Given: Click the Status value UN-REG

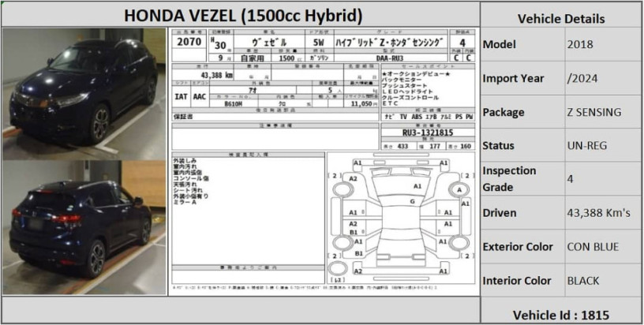Looking at the screenshot, I should point(587,146).
